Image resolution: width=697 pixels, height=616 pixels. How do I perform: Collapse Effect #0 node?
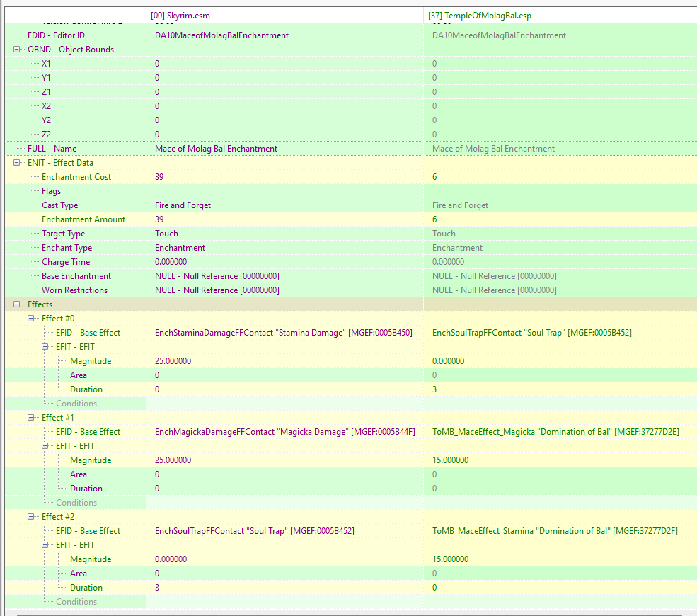pyautogui.click(x=30, y=319)
